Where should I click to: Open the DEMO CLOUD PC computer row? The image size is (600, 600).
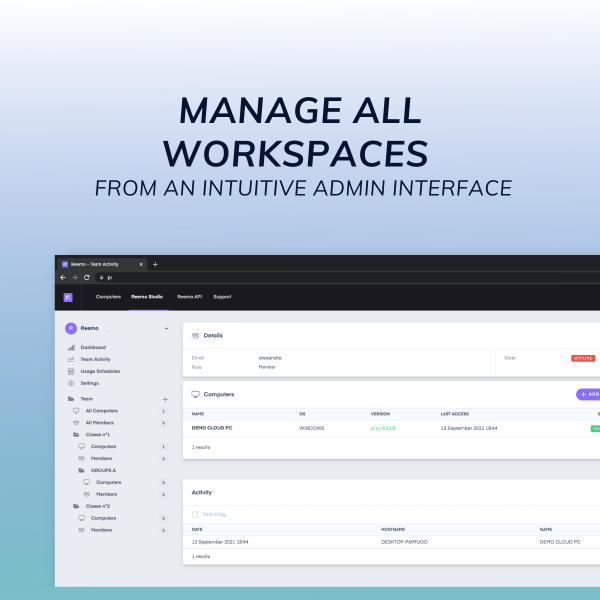pos(391,428)
